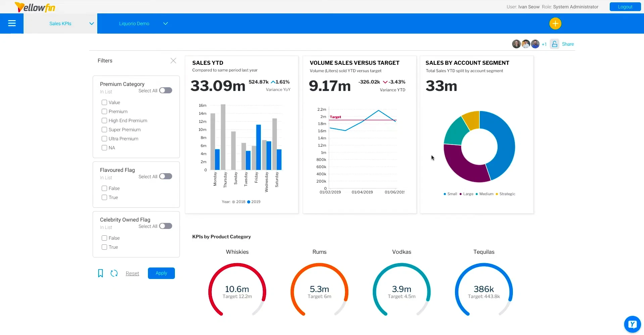Check the Ultra Premium checkbox

[x=104, y=139]
